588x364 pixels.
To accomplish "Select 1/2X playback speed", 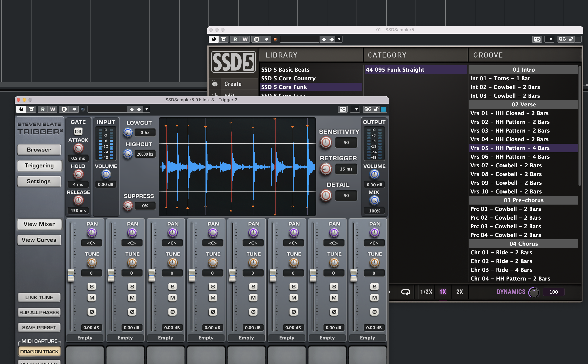I will [426, 292].
